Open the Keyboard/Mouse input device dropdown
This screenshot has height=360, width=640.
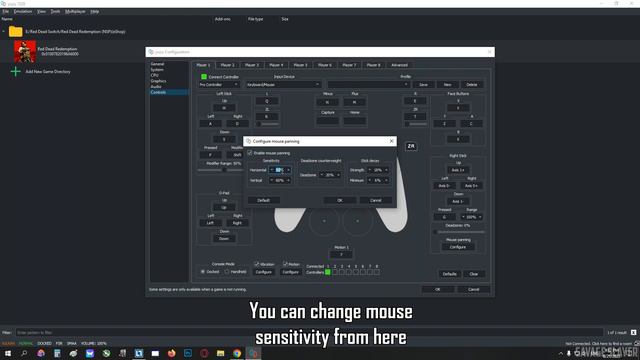pyautogui.click(x=283, y=84)
